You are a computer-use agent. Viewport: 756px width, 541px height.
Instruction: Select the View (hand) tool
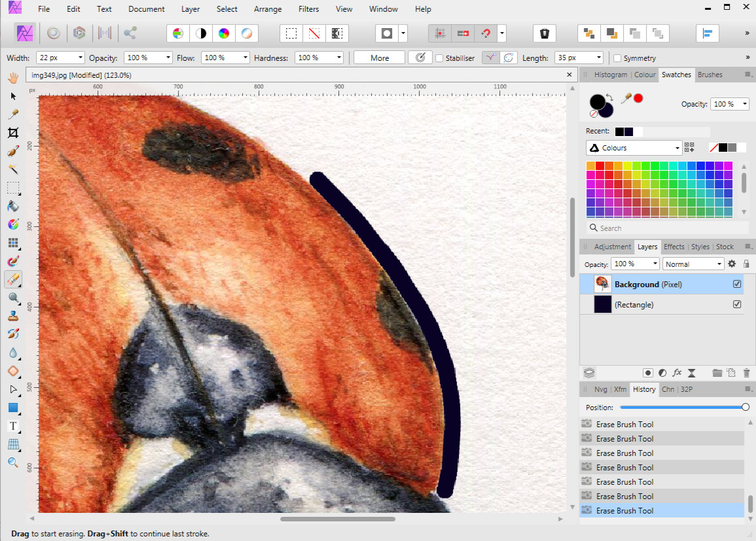point(13,78)
